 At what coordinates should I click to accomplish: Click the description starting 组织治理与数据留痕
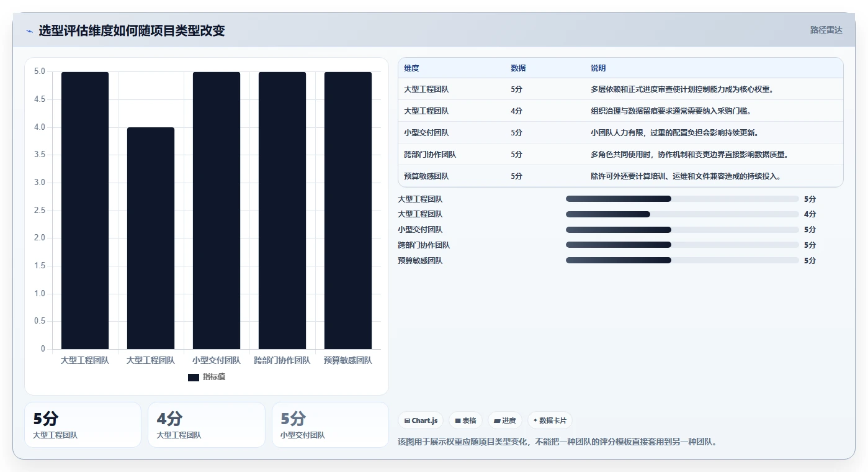click(670, 111)
